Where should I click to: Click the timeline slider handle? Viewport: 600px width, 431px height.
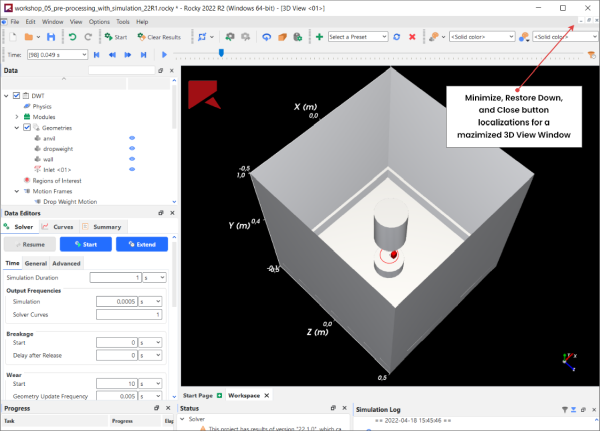pyautogui.click(x=220, y=53)
